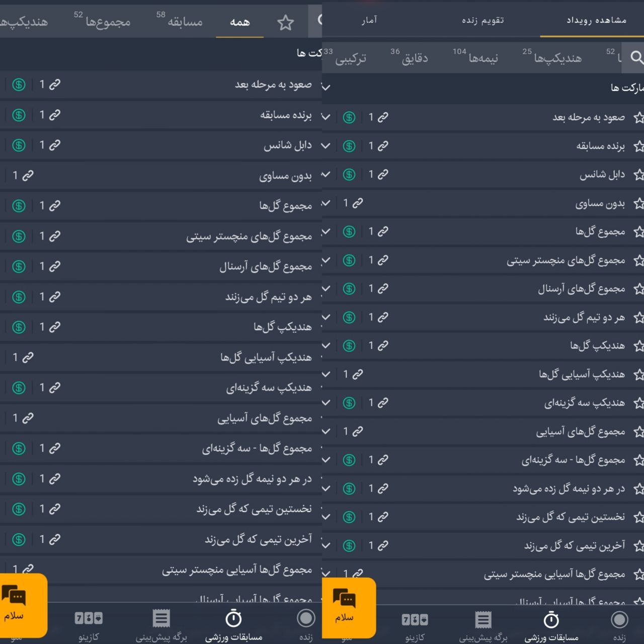Expand هر دو تیم گل می‌زنند market
The height and width of the screenshot is (644, 644).
click(x=325, y=317)
